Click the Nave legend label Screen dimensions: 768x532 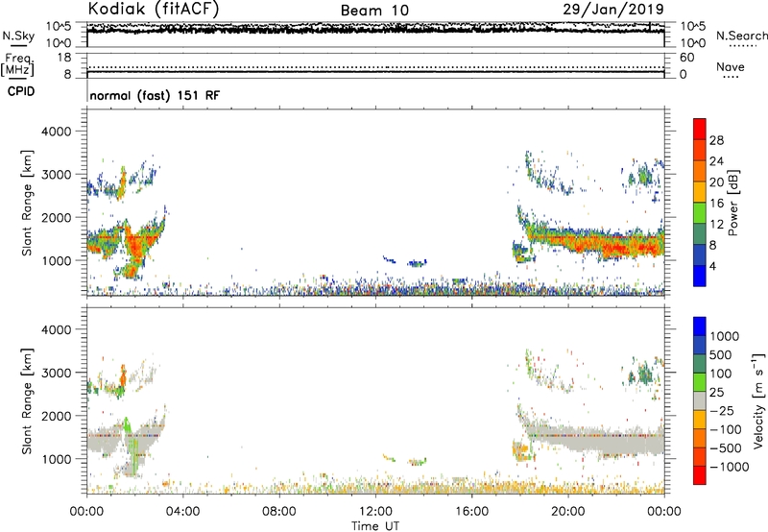click(x=731, y=67)
